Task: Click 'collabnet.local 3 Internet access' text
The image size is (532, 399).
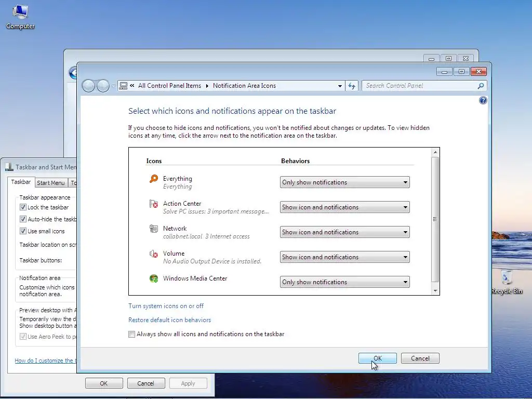Action: coord(206,236)
